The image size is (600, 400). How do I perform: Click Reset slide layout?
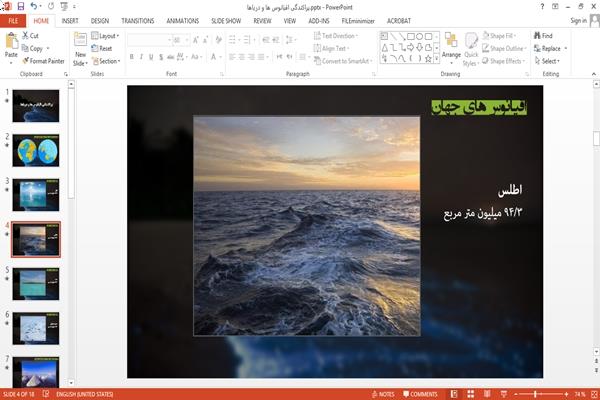[x=102, y=48]
